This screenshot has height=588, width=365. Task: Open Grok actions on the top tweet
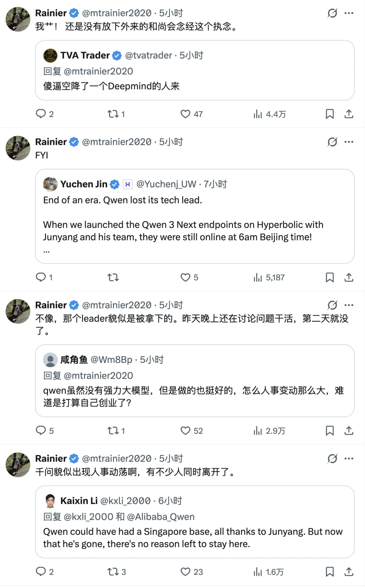(x=332, y=13)
